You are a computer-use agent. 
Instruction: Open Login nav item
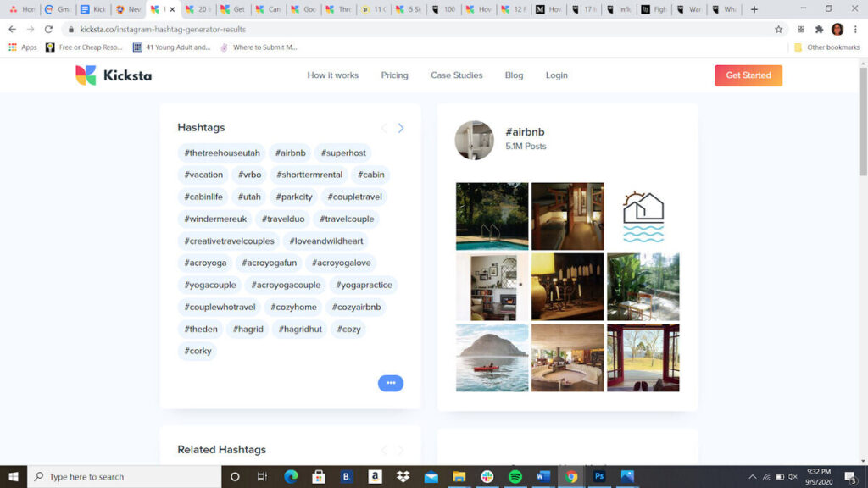tap(556, 75)
